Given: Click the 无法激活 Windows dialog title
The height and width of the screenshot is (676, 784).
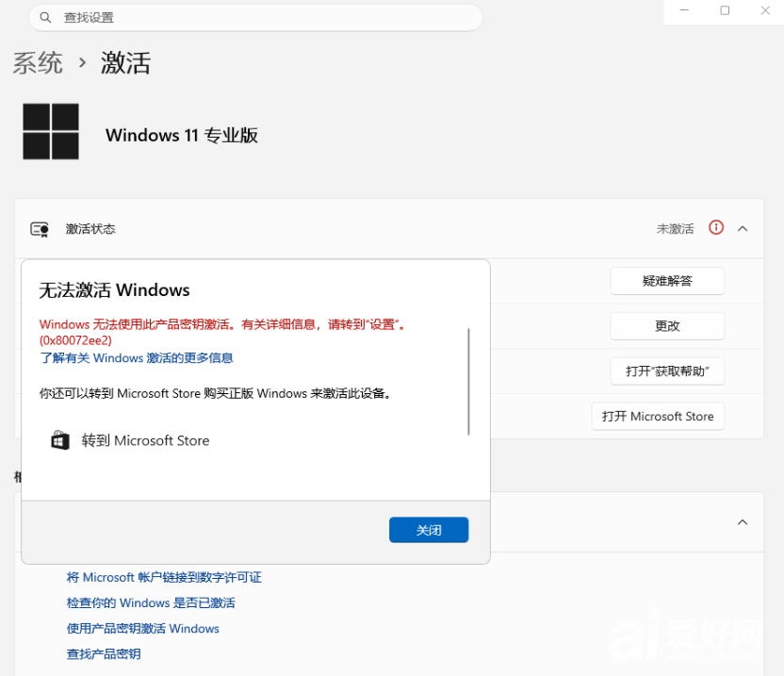Looking at the screenshot, I should [x=115, y=290].
